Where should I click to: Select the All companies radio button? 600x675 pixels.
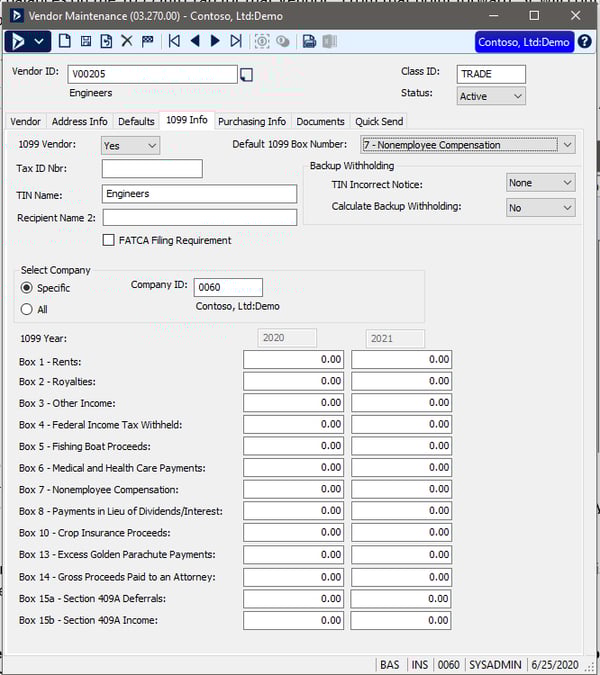(x=27, y=309)
